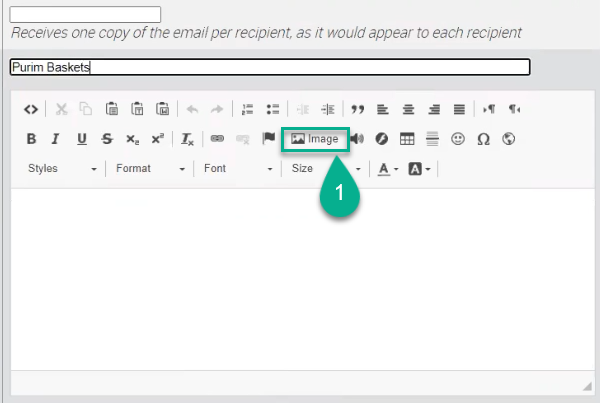Insert a table into the email

point(407,139)
